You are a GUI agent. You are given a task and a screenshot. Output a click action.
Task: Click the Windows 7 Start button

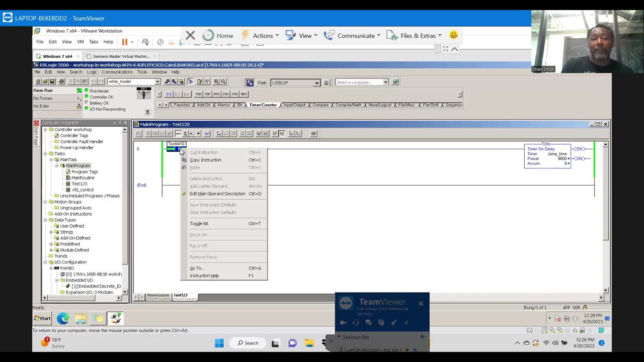[42, 318]
